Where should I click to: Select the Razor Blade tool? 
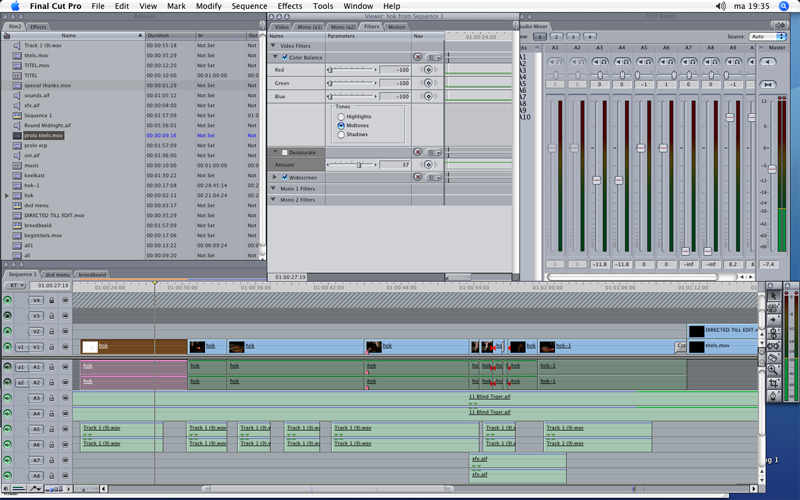pos(773,358)
